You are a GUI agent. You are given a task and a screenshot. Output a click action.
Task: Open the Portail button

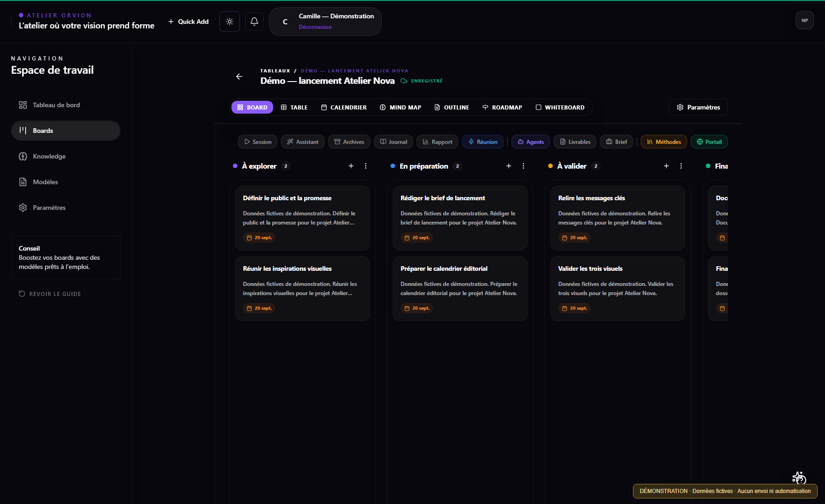coord(709,142)
